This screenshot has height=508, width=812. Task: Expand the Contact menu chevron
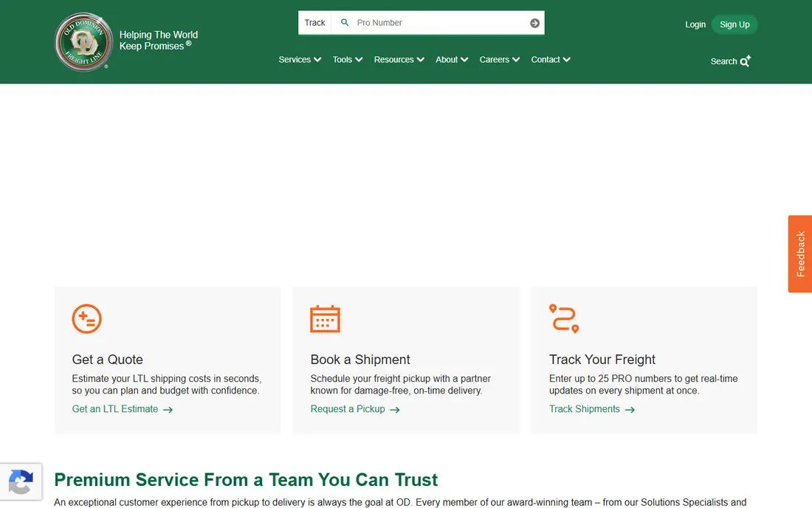(x=566, y=60)
